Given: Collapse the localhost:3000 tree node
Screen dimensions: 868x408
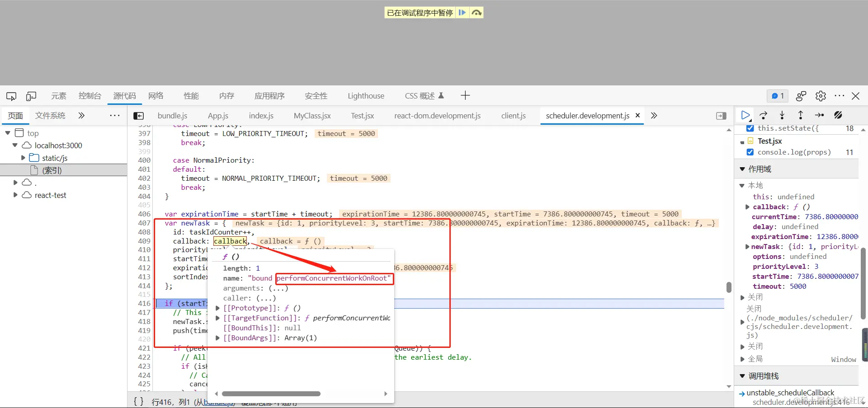Looking at the screenshot, I should tap(15, 145).
